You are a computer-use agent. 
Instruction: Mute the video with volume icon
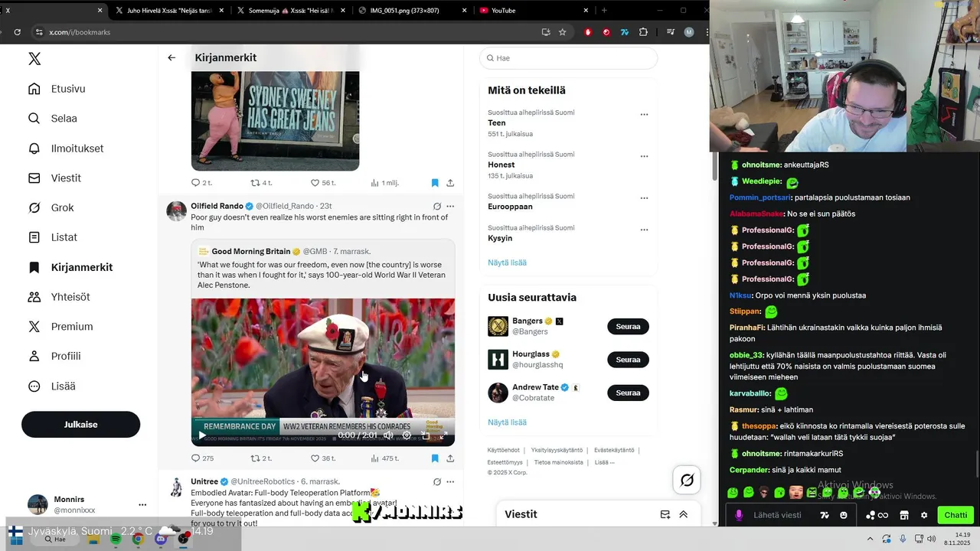tap(388, 435)
